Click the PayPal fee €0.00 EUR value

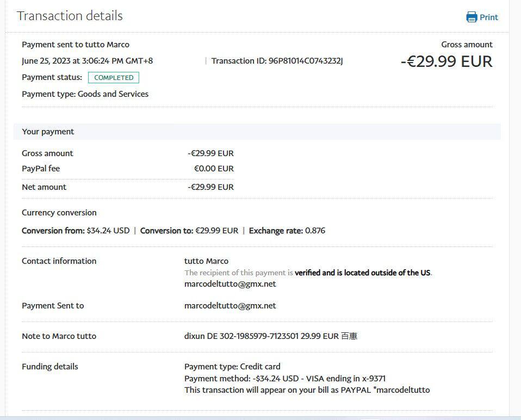(214, 169)
